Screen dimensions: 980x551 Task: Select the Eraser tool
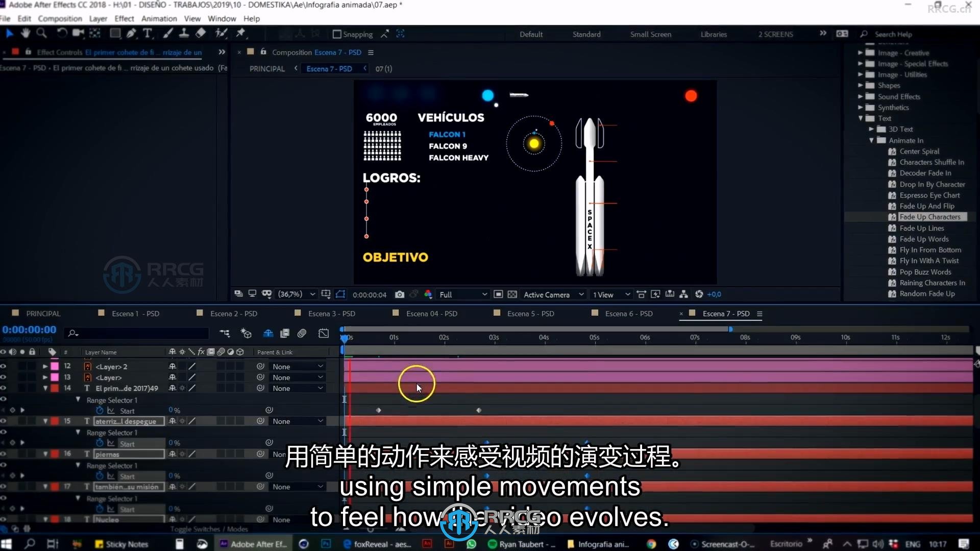click(201, 34)
